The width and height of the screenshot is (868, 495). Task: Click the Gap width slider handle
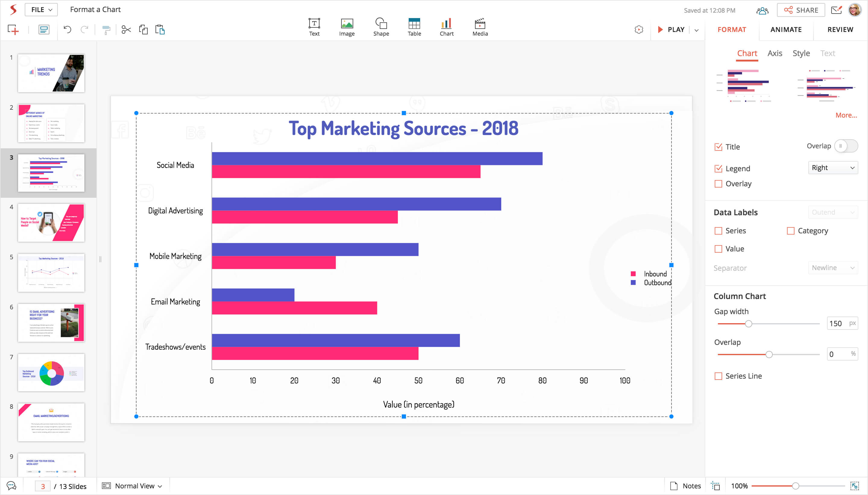click(748, 324)
